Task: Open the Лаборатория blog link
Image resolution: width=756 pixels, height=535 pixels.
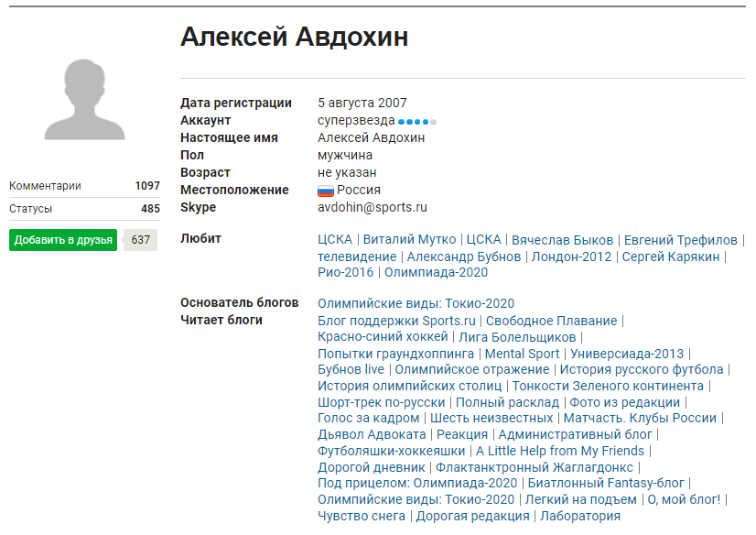Action: (x=580, y=516)
